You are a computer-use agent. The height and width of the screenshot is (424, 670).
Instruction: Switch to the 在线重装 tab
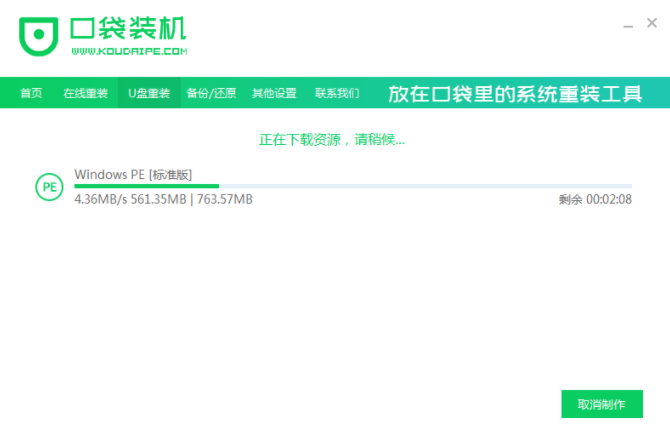point(85,93)
